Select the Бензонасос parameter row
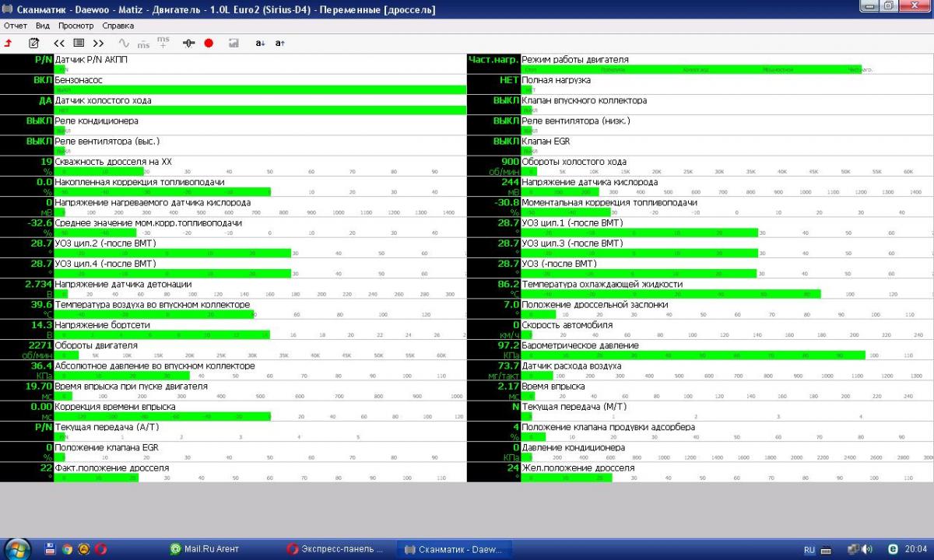 point(233,85)
